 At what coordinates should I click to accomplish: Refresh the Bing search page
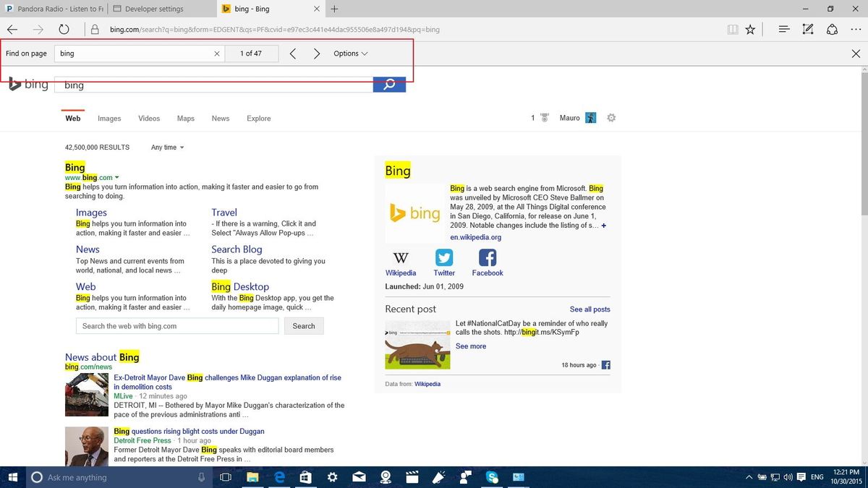(64, 30)
